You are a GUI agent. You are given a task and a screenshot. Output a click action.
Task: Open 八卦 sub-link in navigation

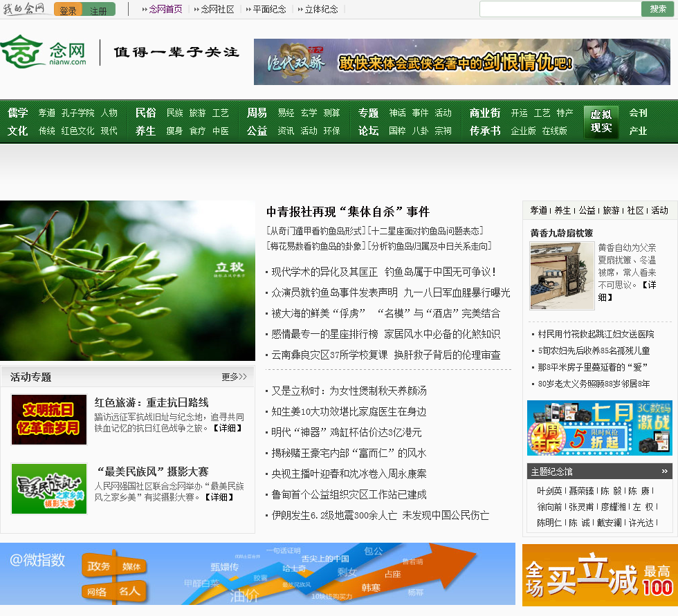[x=421, y=131]
